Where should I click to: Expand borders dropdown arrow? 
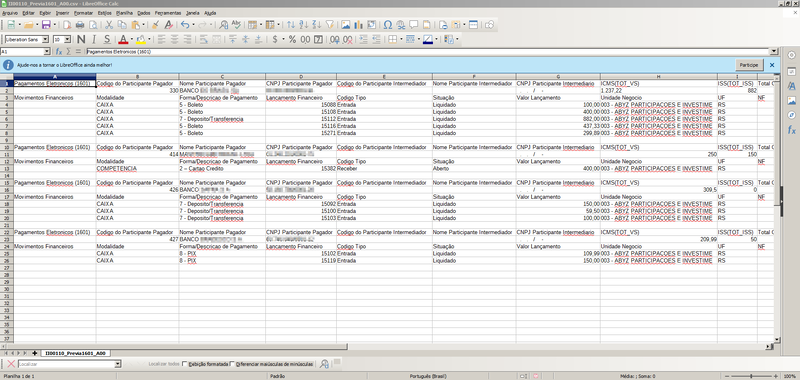point(402,39)
